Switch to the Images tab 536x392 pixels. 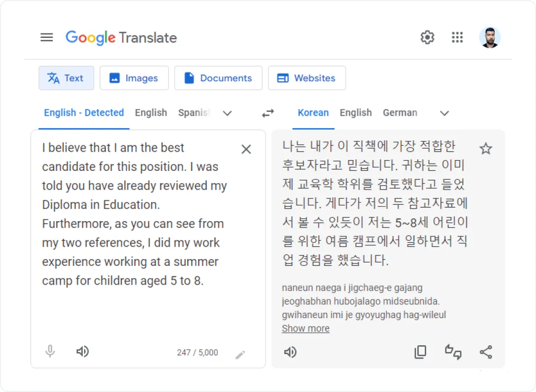134,78
